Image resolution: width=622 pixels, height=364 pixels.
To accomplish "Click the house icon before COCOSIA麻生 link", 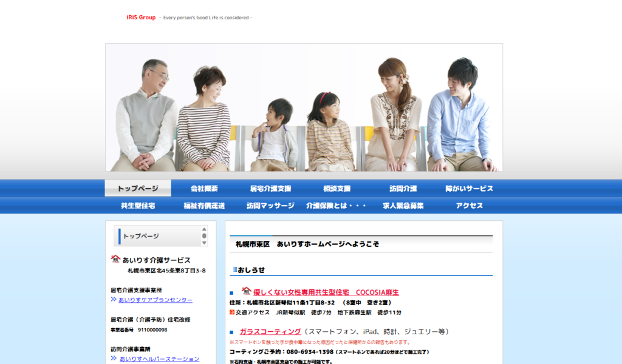I will pos(247,291).
